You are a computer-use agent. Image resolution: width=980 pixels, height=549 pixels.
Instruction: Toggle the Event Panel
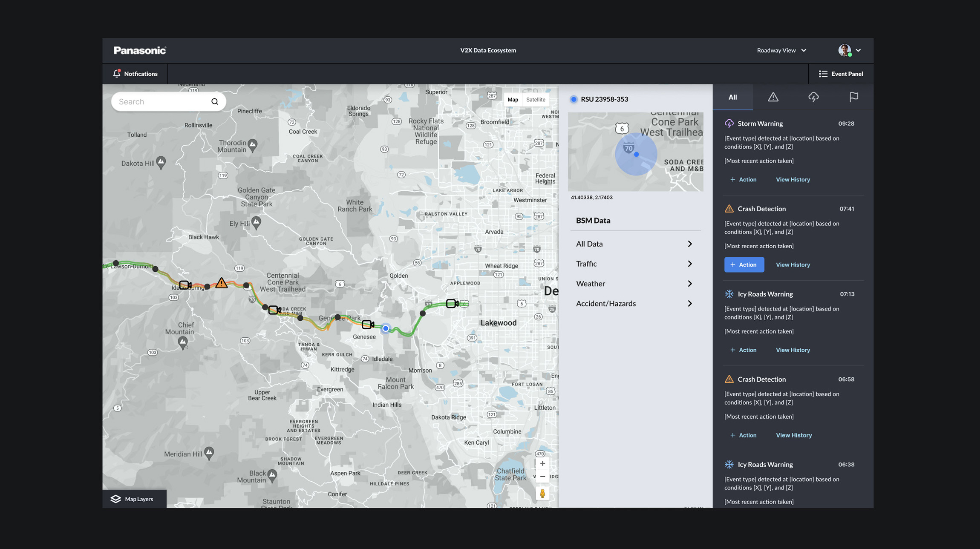point(841,74)
